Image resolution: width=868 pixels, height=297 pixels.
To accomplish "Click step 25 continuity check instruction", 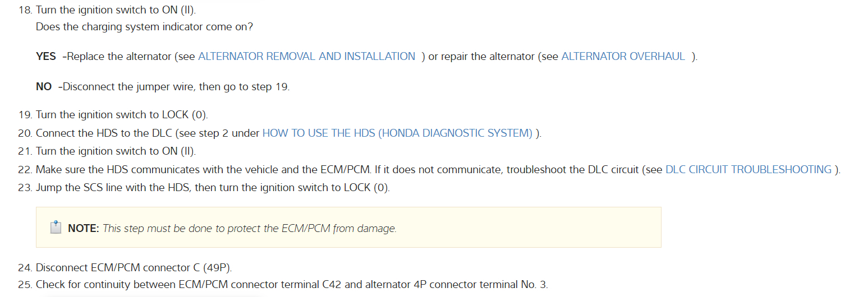I will point(292,285).
